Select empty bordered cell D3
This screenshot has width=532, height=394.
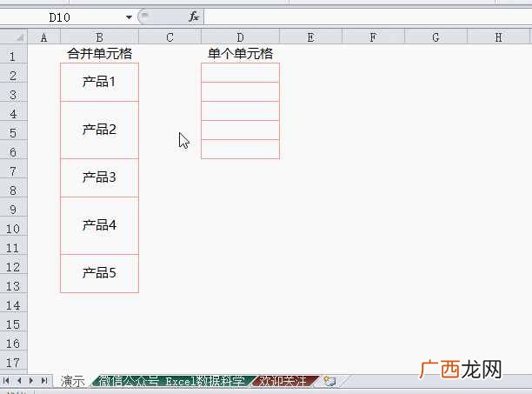(x=240, y=91)
